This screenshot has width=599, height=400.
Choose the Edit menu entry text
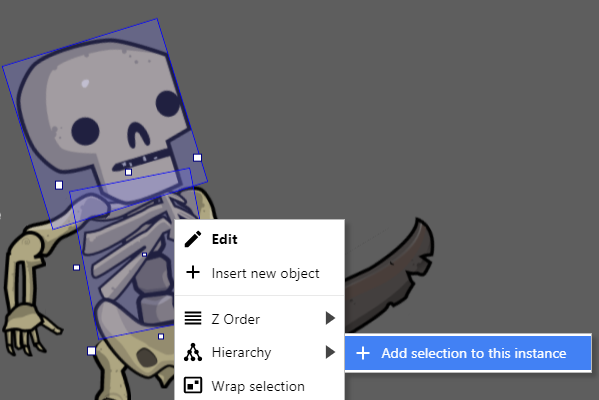(225, 240)
